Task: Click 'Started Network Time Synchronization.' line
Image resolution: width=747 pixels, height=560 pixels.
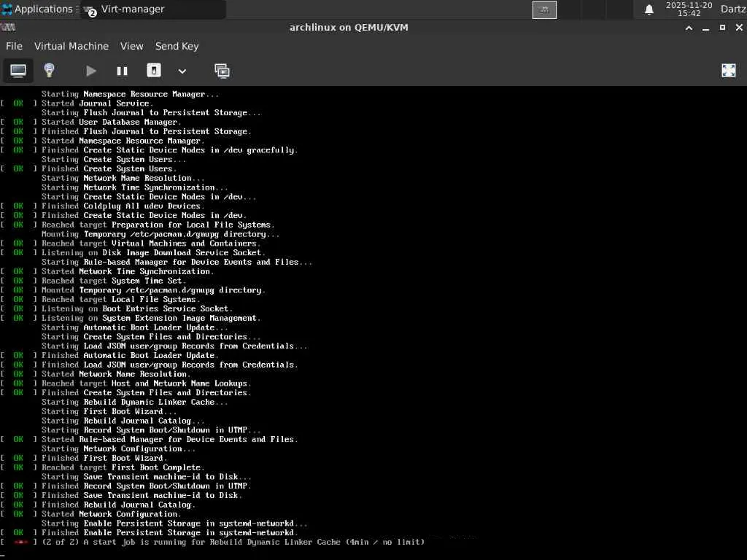Action: [x=128, y=271]
